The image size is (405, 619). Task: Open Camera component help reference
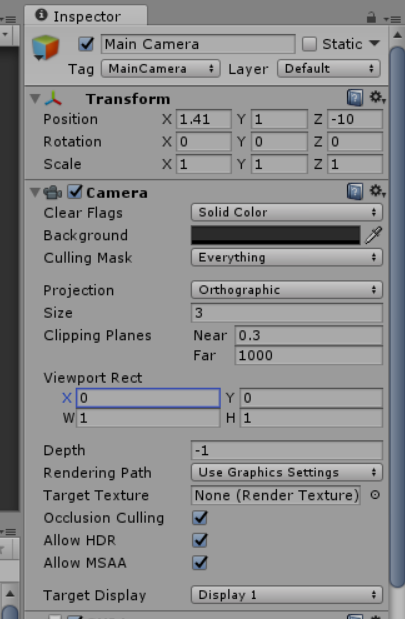355,191
